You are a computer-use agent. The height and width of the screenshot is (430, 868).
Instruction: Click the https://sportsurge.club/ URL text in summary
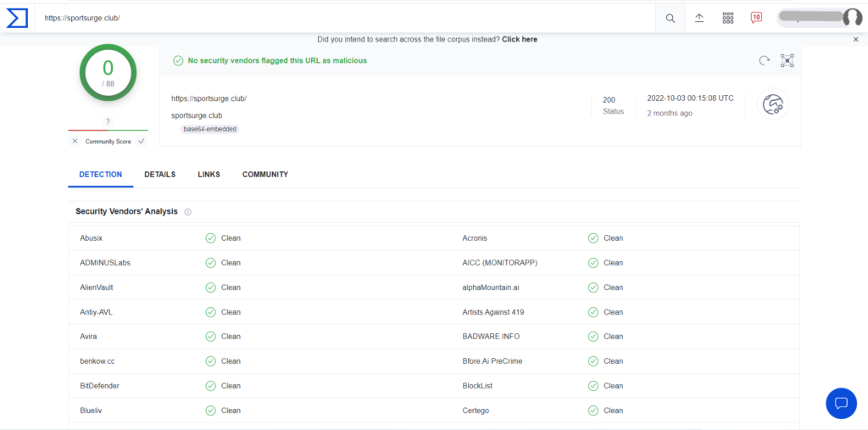[x=209, y=98]
